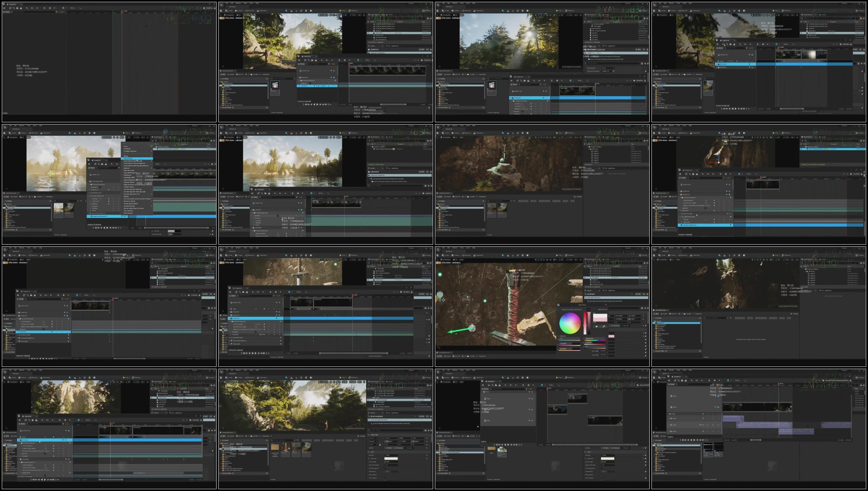This screenshot has width=868, height=491.
Task: Click the Add button in the SpotLight details panel
Action: point(638,294)
